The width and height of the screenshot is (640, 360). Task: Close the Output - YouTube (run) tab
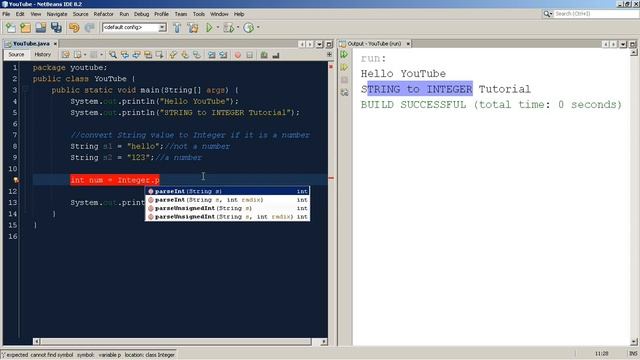coord(408,44)
